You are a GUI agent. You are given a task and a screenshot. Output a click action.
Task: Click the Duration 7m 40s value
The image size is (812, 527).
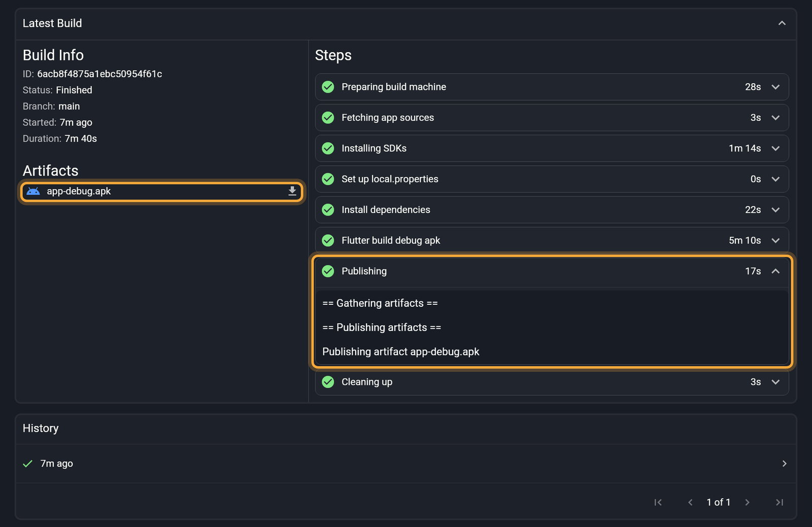click(81, 138)
